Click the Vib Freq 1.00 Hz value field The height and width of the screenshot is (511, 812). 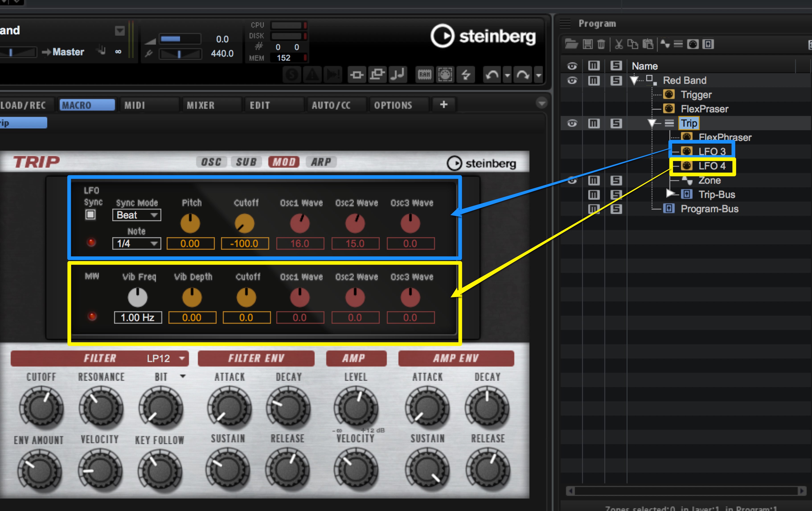(x=137, y=317)
